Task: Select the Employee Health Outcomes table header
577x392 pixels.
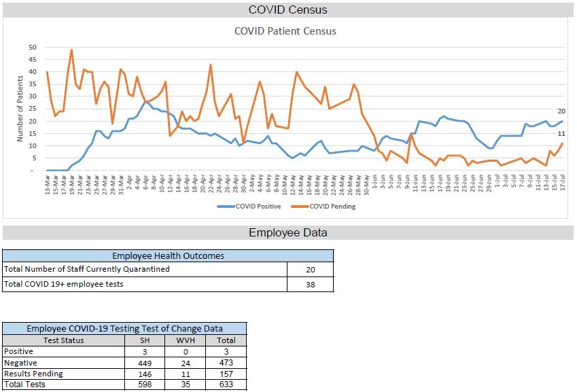Action: coord(168,255)
